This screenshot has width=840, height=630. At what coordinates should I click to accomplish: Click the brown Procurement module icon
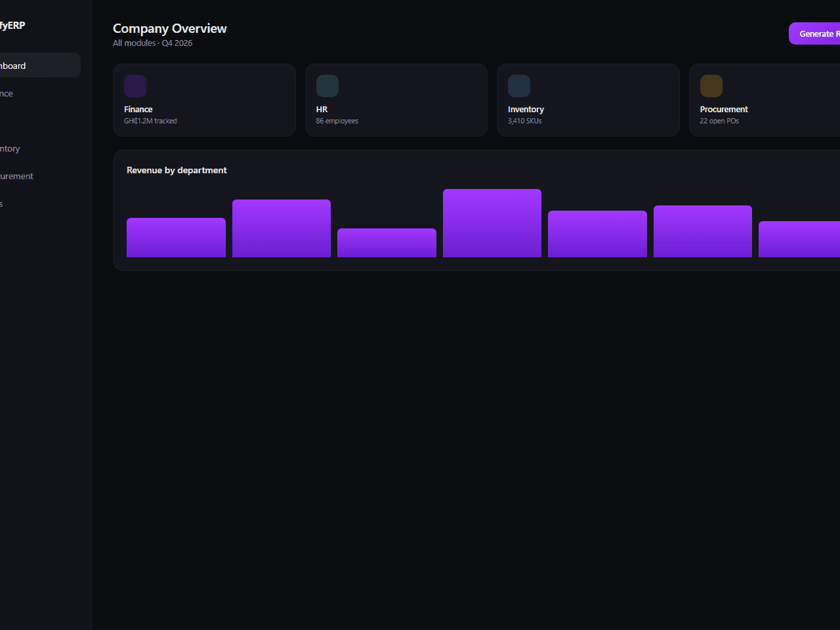point(711,86)
